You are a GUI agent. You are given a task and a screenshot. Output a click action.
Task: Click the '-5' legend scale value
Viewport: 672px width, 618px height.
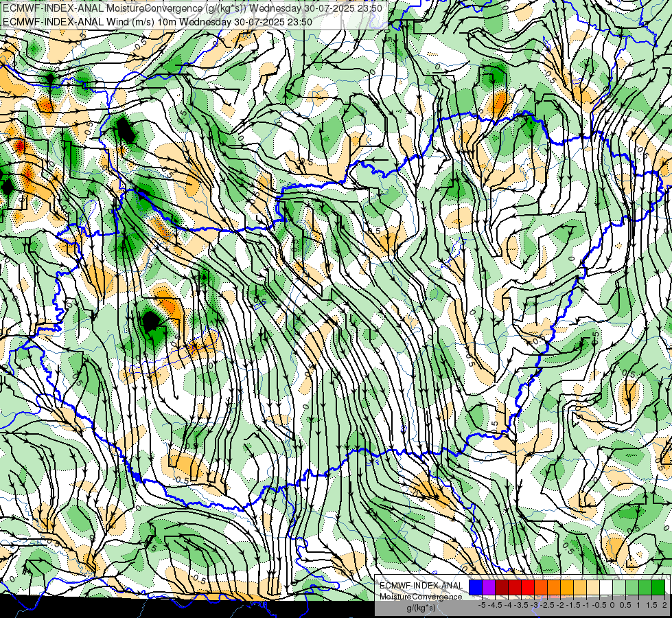(x=482, y=605)
